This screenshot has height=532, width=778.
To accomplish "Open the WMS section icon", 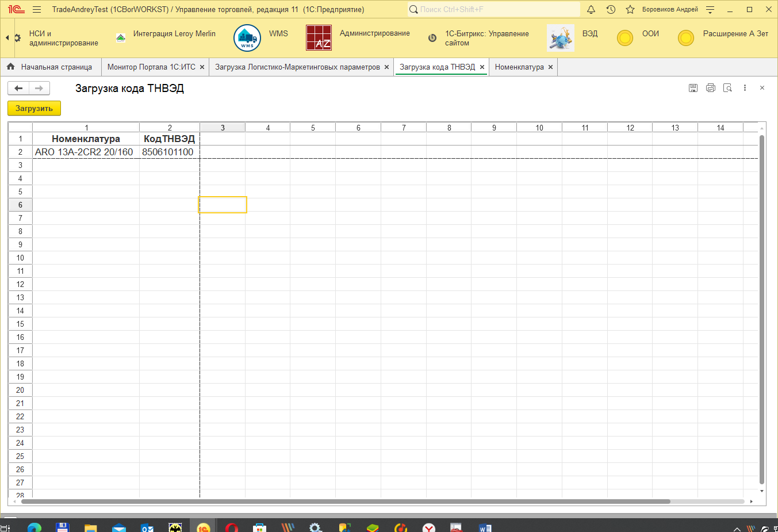I will tap(247, 38).
